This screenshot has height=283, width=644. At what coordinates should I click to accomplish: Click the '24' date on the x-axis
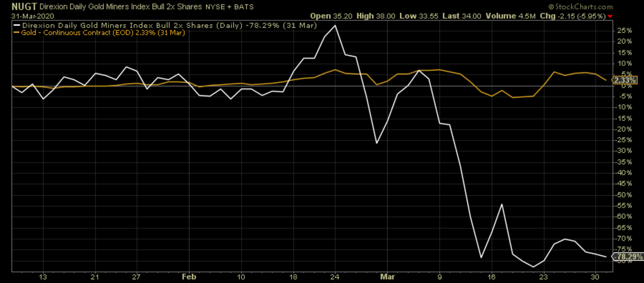(335, 277)
